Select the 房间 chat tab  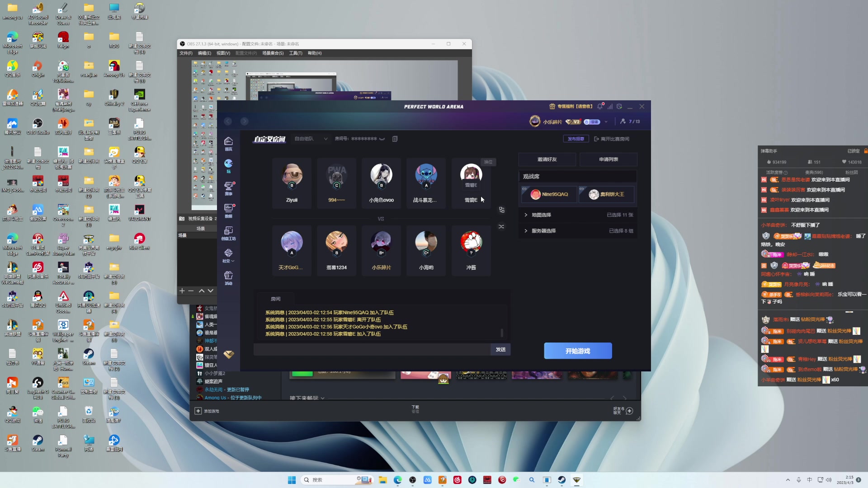(275, 299)
